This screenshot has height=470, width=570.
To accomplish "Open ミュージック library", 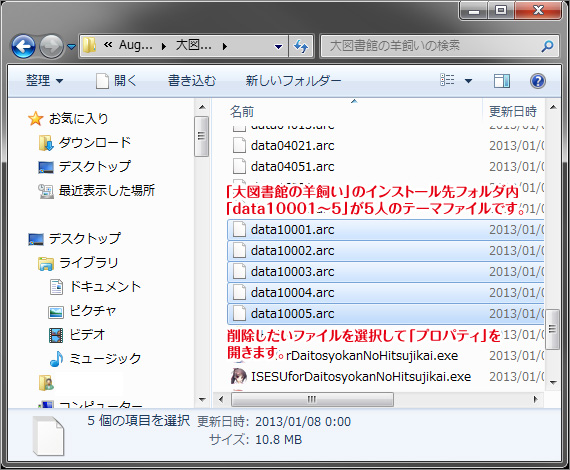I will click(105, 358).
